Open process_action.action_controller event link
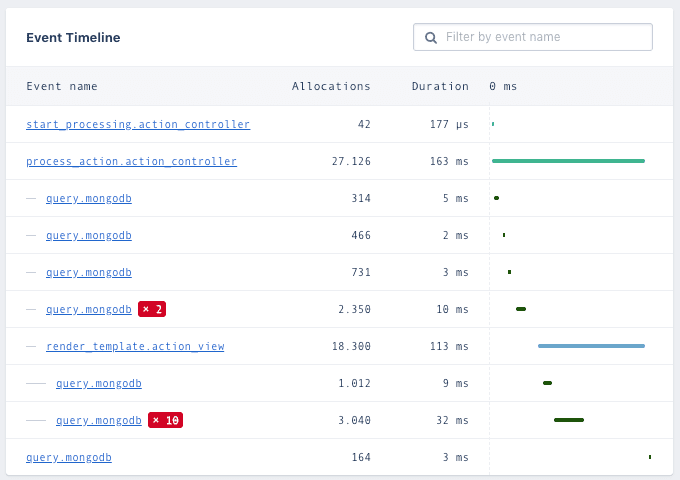The width and height of the screenshot is (680, 480). (131, 161)
